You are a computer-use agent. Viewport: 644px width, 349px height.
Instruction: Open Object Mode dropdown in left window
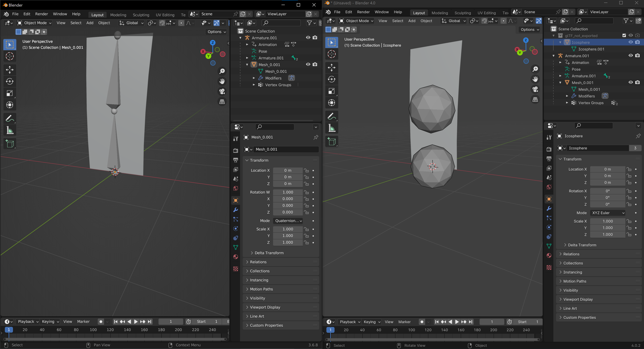click(x=34, y=23)
